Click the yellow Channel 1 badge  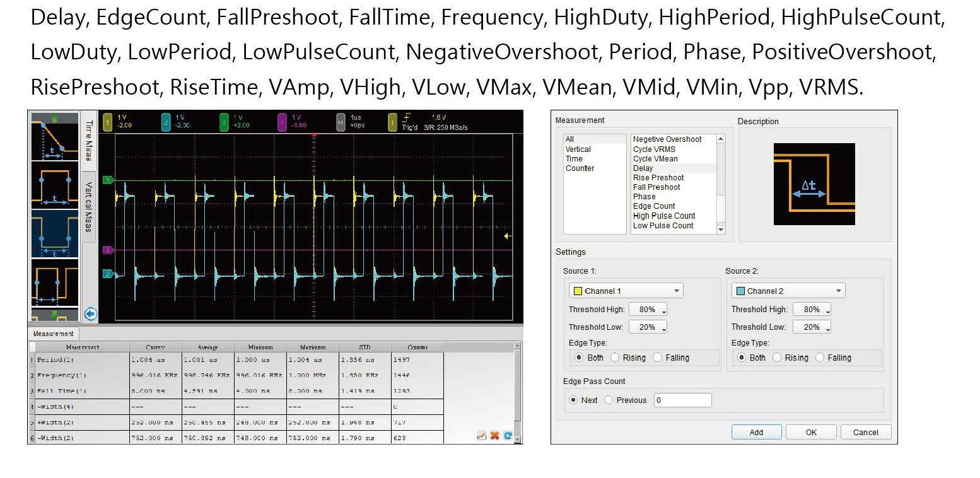click(108, 122)
